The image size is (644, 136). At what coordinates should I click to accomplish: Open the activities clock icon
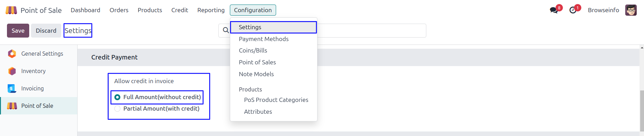[x=573, y=10]
